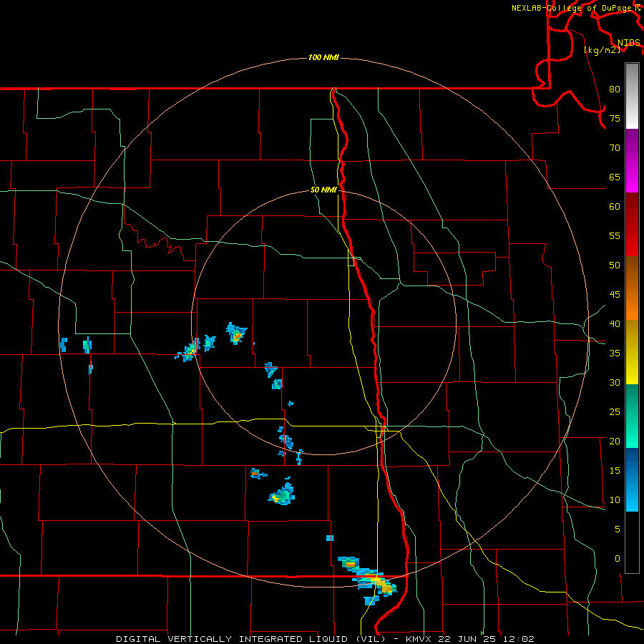The width and height of the screenshot is (644, 644).
Task: Click the scale value 10
Action: [x=615, y=500]
